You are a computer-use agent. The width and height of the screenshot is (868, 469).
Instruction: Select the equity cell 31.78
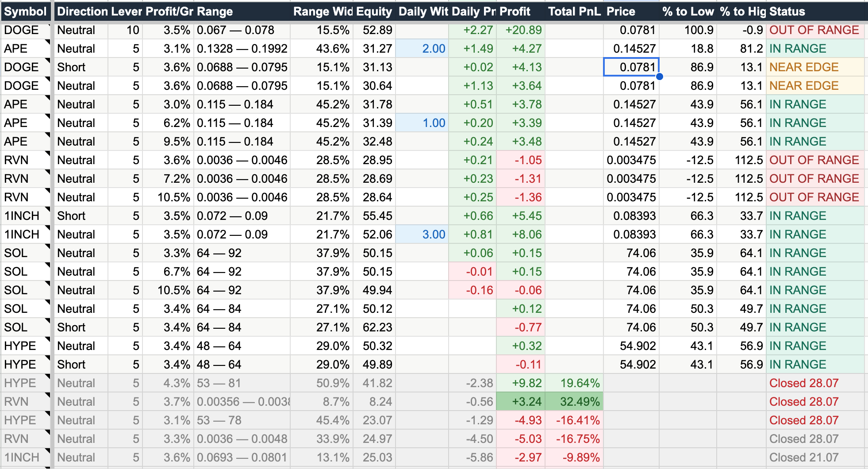[374, 104]
